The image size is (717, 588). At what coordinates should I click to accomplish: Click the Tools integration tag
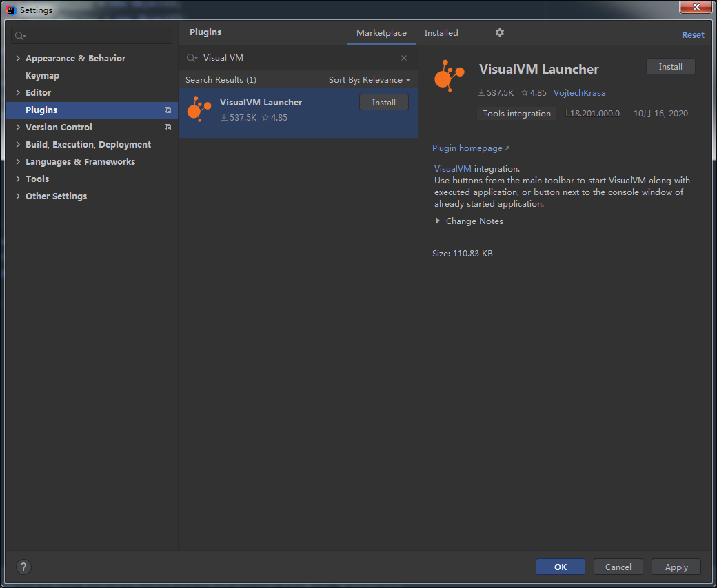click(516, 113)
